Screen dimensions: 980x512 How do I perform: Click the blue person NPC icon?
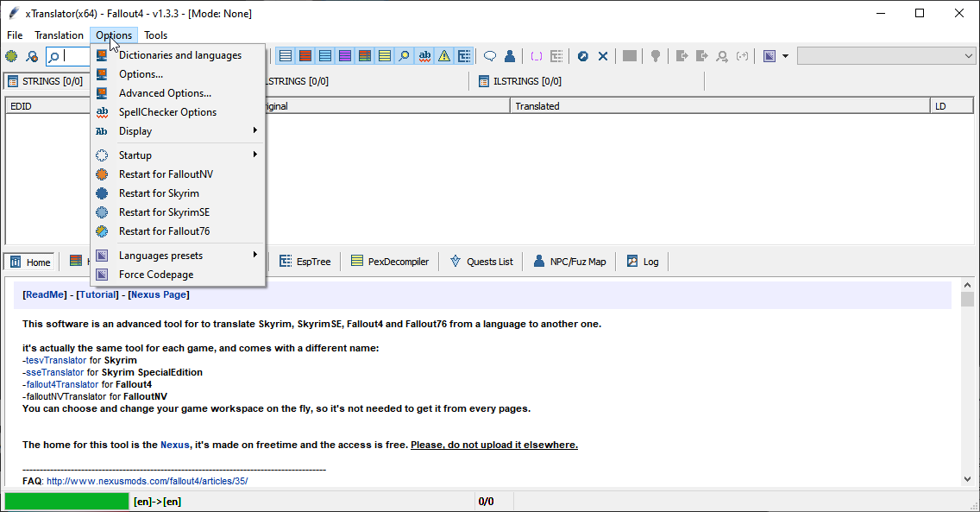click(x=510, y=56)
